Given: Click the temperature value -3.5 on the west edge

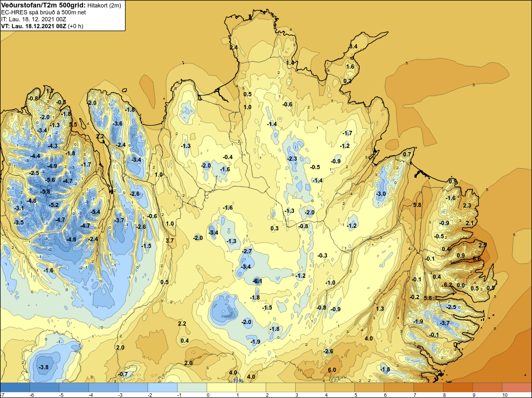Looking at the screenshot, I should click(x=19, y=222).
